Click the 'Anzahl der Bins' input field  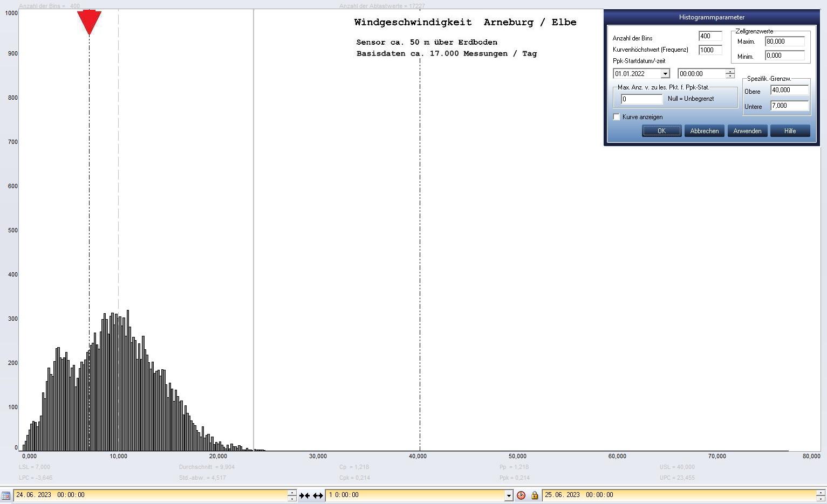[710, 36]
